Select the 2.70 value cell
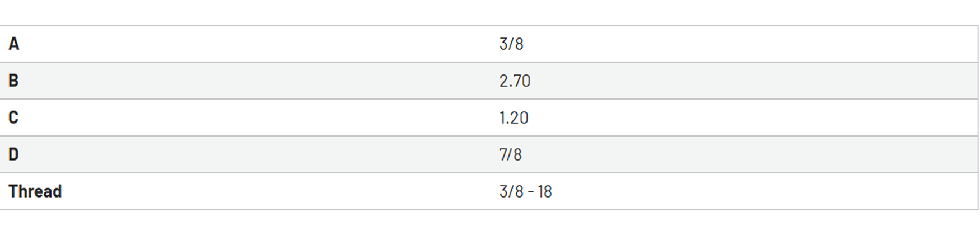980x235 pixels. [515, 81]
